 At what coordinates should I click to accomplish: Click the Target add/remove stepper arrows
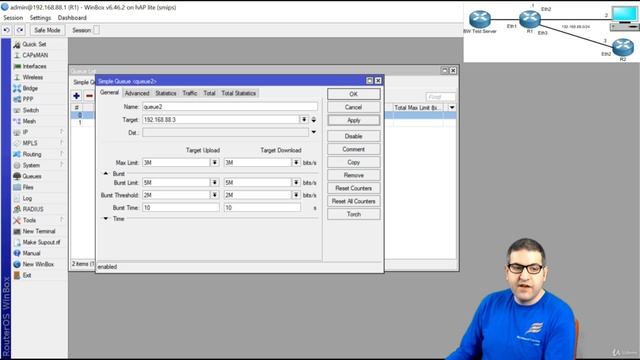pos(313,120)
